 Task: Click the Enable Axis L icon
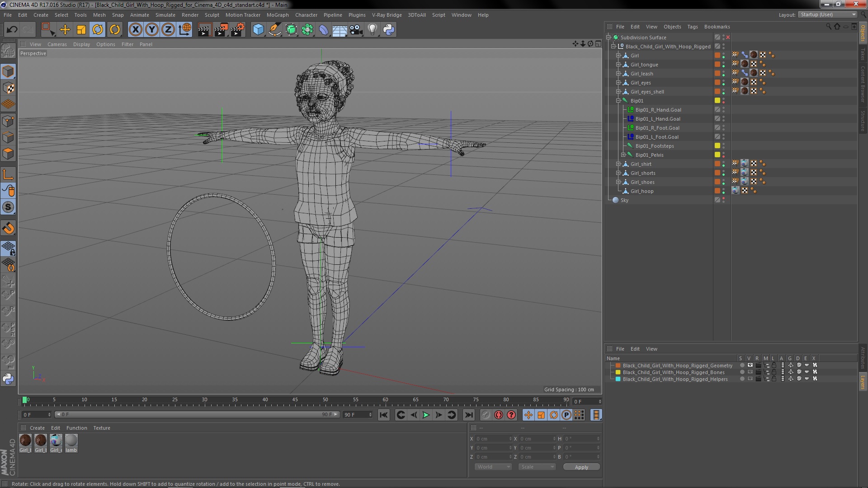pos(8,174)
